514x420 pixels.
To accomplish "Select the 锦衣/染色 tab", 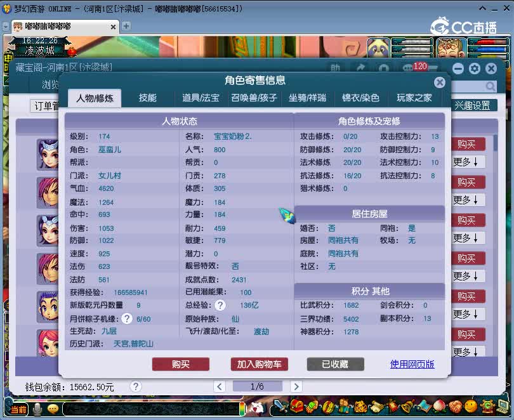I will click(360, 98).
